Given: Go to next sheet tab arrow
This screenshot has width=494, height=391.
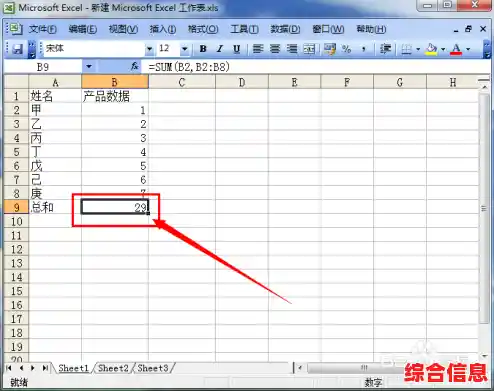Looking at the screenshot, I should (x=33, y=368).
